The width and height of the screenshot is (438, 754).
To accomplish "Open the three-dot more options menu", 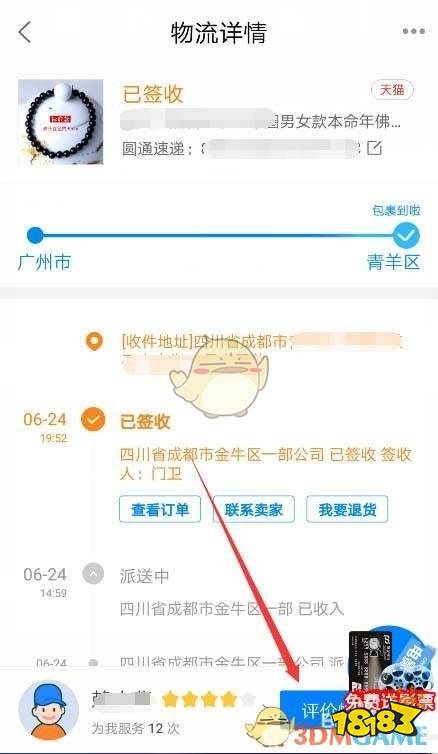I will coord(413,31).
